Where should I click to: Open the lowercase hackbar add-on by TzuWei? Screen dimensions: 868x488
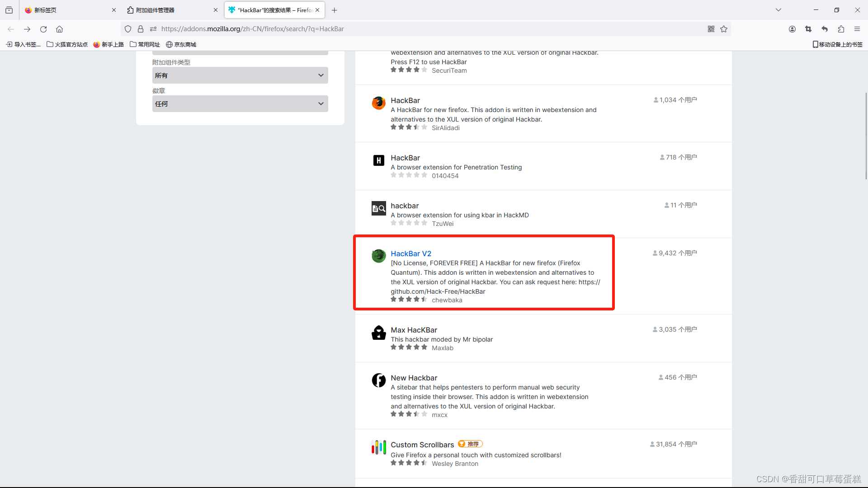[405, 206]
